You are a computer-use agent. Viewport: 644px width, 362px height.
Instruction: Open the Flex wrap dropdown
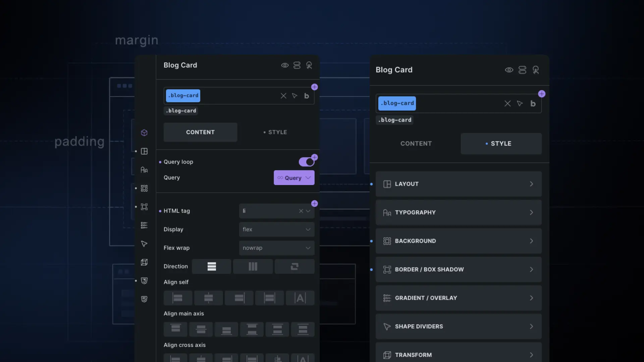pyautogui.click(x=276, y=248)
